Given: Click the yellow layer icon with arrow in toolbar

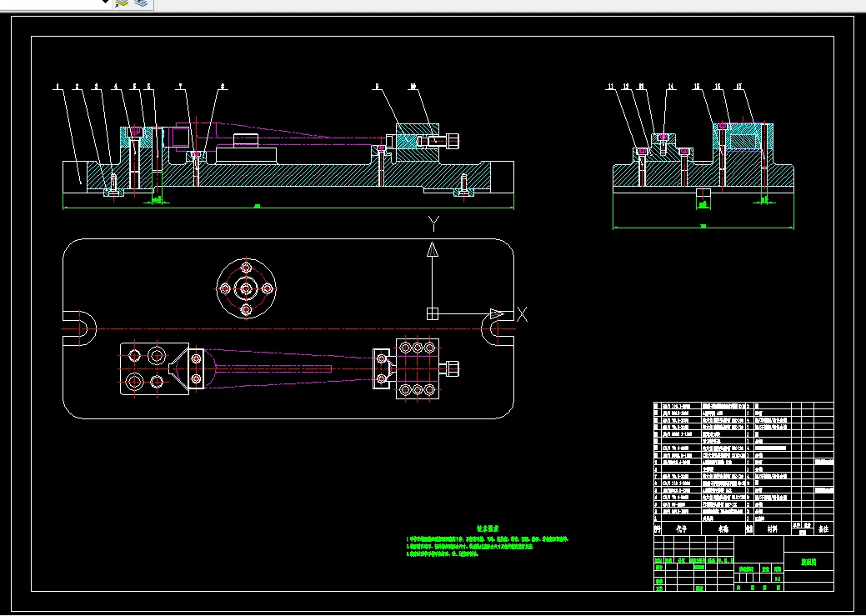Looking at the screenshot, I should (122, 3).
